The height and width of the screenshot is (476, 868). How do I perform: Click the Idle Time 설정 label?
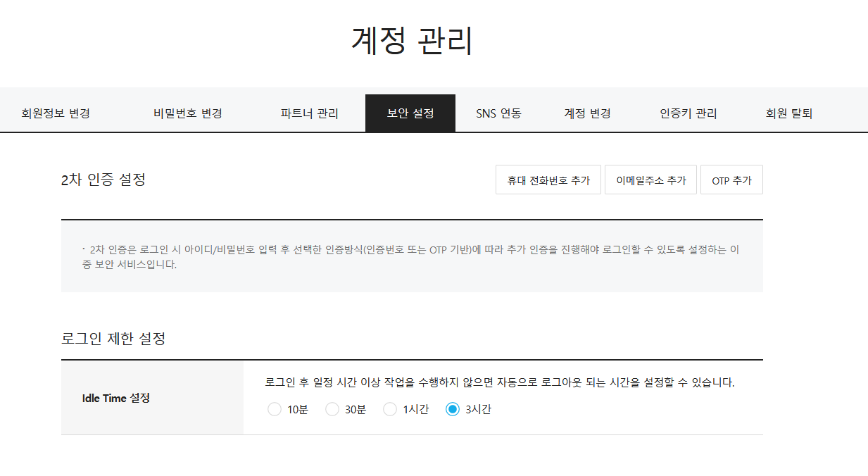coord(116,398)
